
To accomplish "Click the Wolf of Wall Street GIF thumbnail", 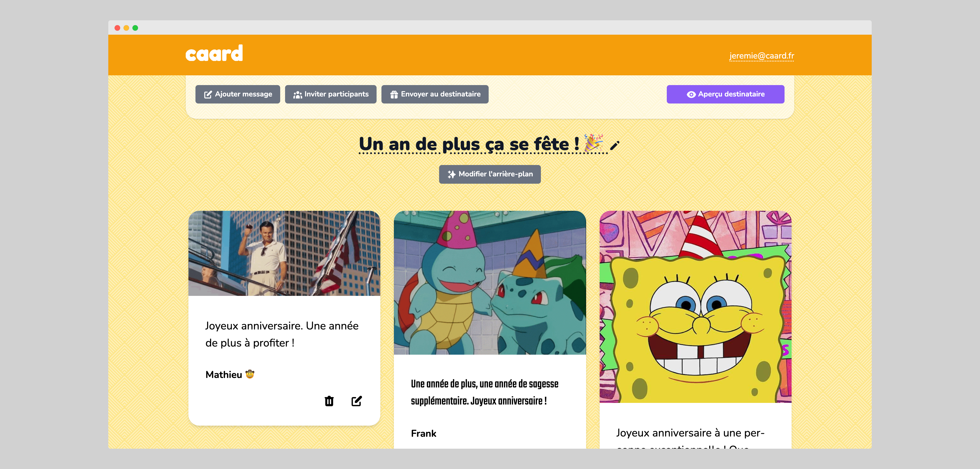I will 284,253.
